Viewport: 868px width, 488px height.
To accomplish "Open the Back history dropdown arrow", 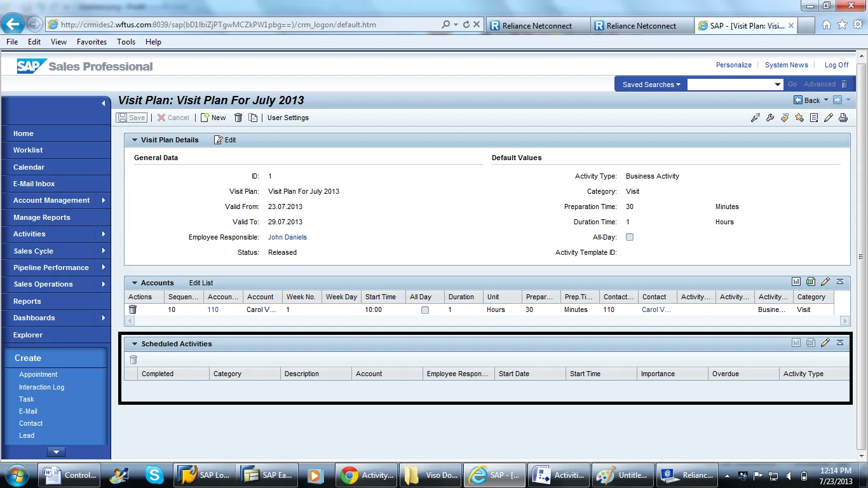I will pyautogui.click(x=826, y=100).
